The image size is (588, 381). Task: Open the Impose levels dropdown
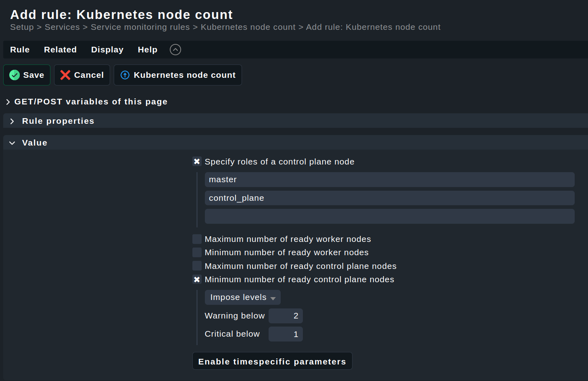pyautogui.click(x=242, y=298)
